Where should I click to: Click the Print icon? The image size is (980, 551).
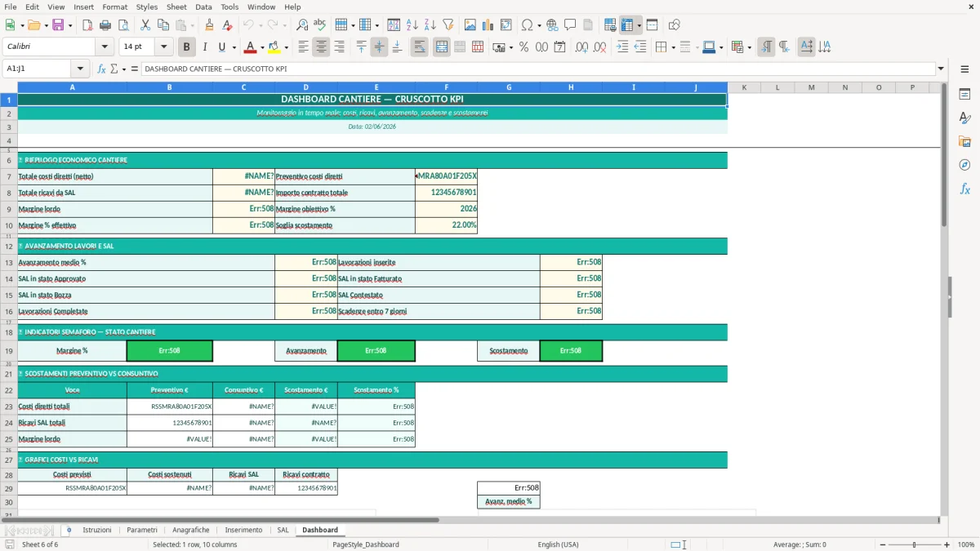coord(105,24)
